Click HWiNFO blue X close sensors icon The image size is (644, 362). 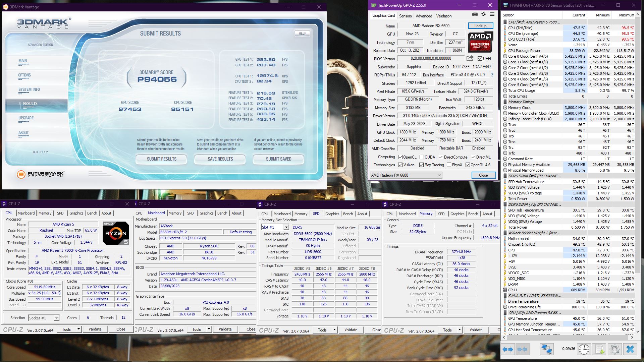[x=630, y=349]
